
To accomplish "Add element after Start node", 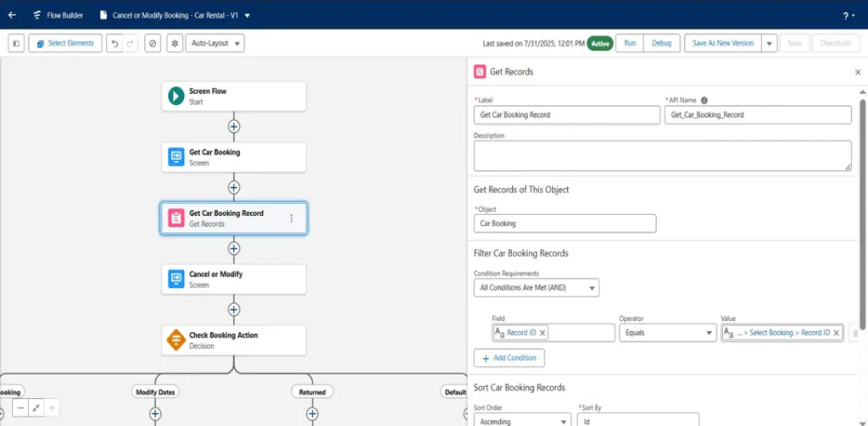I will coord(234,126).
